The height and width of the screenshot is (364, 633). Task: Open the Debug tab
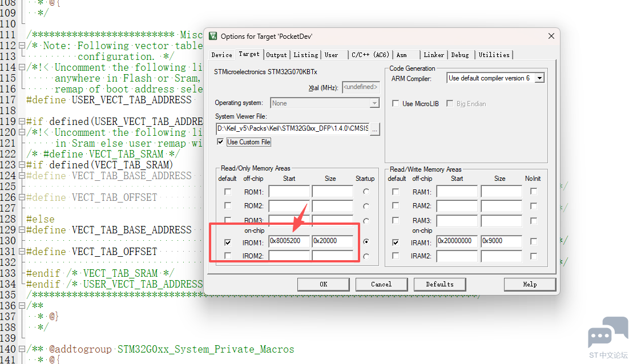click(x=460, y=55)
